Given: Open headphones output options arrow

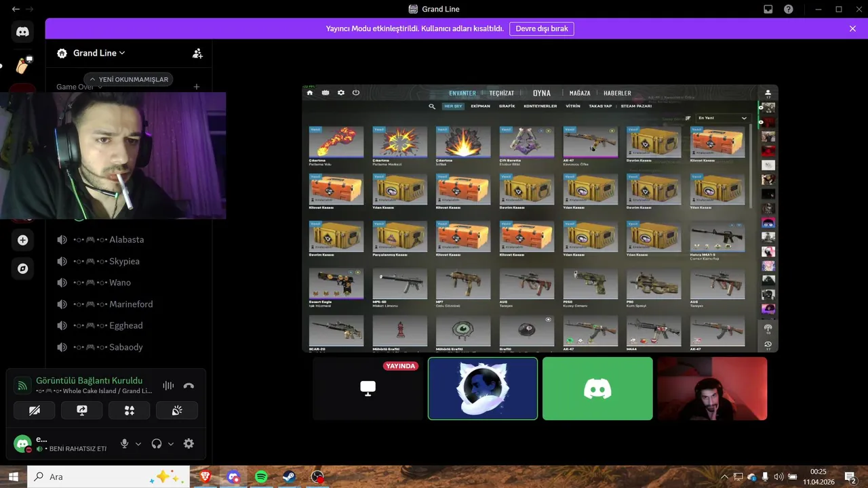Looking at the screenshot, I should click(x=171, y=444).
